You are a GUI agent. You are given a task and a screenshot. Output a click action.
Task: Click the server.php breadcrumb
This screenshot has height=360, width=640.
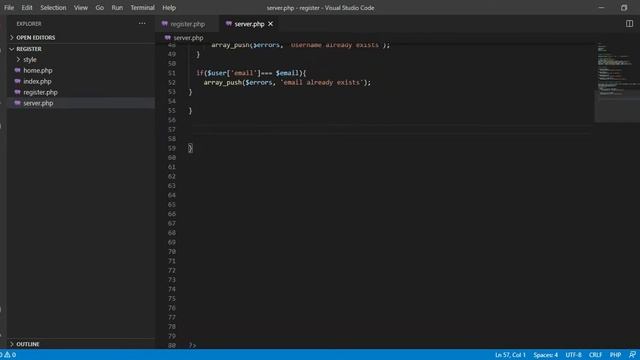pyautogui.click(x=188, y=38)
